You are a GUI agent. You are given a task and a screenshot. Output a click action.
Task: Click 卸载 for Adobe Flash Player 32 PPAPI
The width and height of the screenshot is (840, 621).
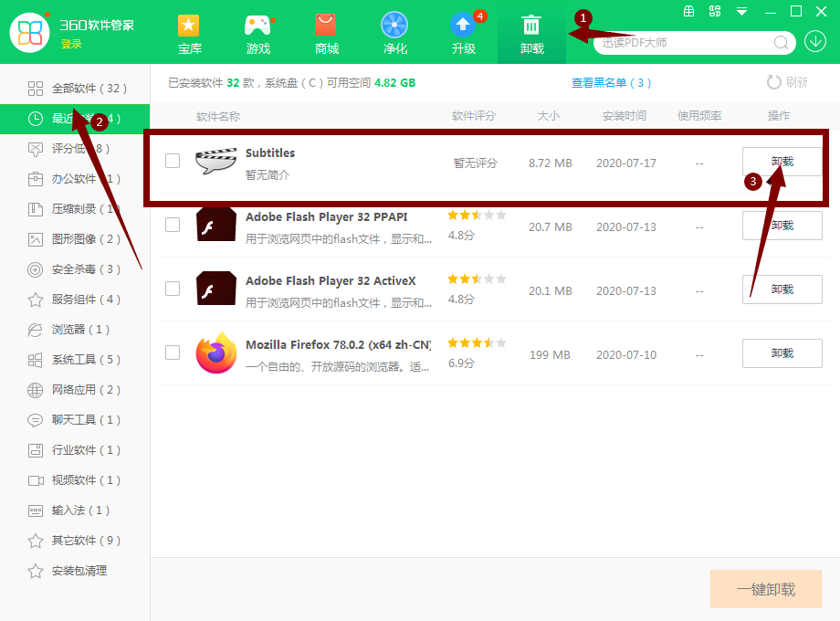coord(782,226)
